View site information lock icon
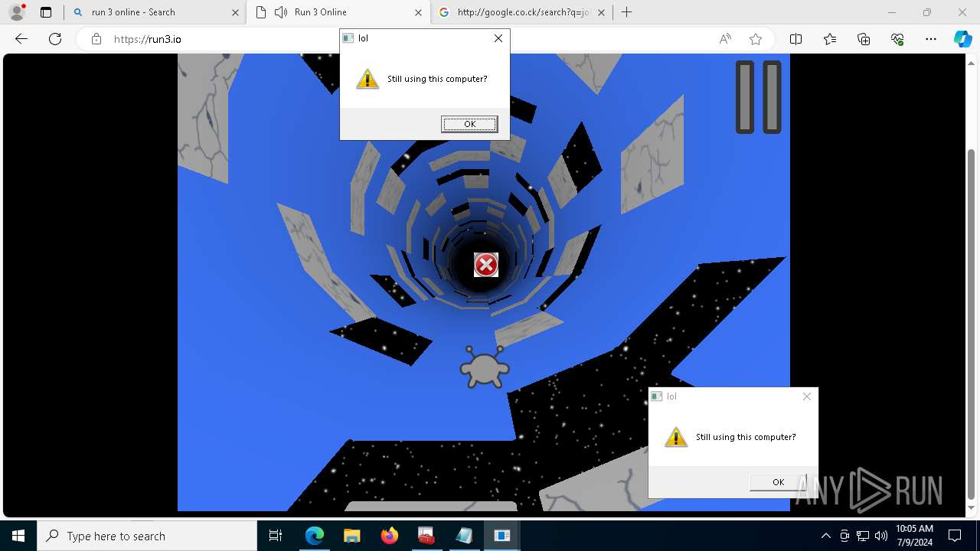The height and width of the screenshot is (551, 980). point(96,39)
